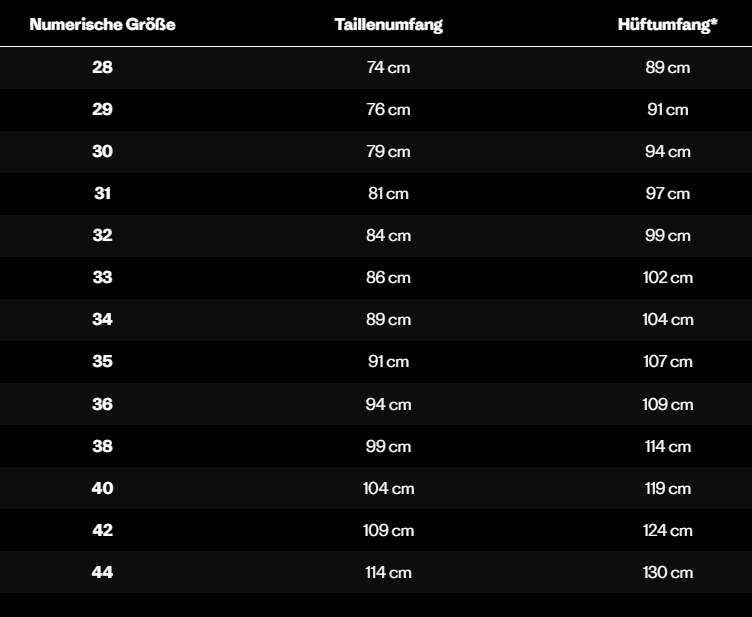Viewport: 752px width, 617px height.
Task: Select the size 36 row label
Action: (x=103, y=405)
